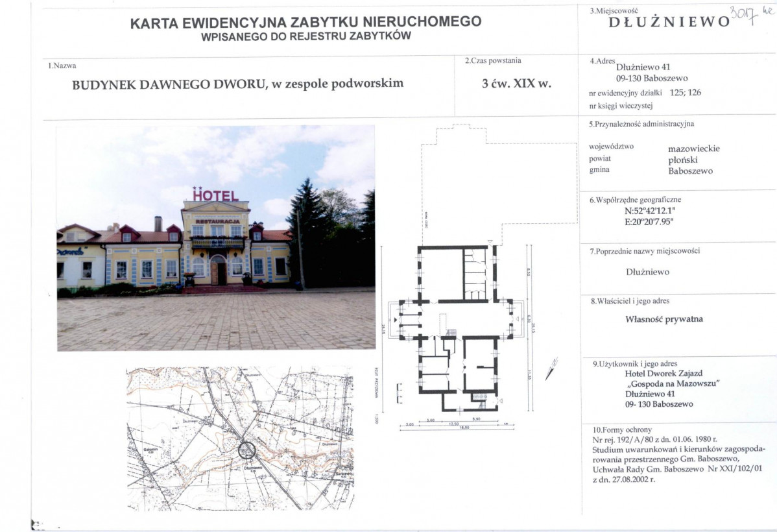
Task: Click the 'gmina' label
Action: coord(599,169)
